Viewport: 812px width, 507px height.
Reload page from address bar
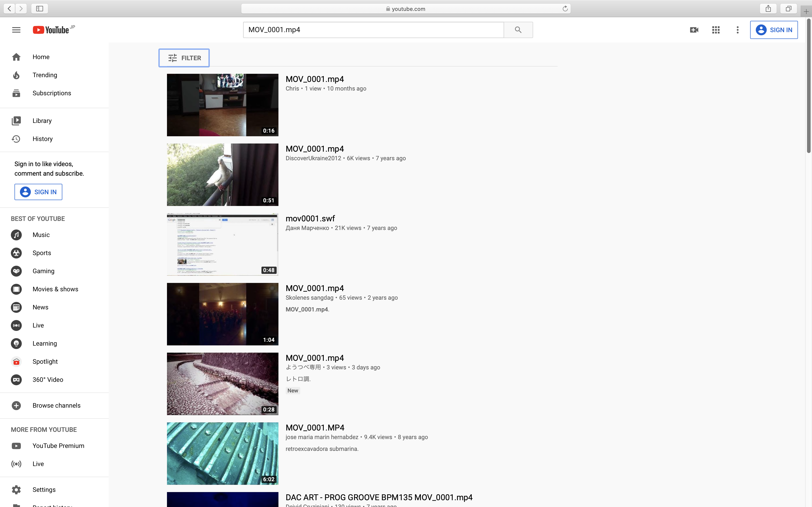[x=565, y=9]
